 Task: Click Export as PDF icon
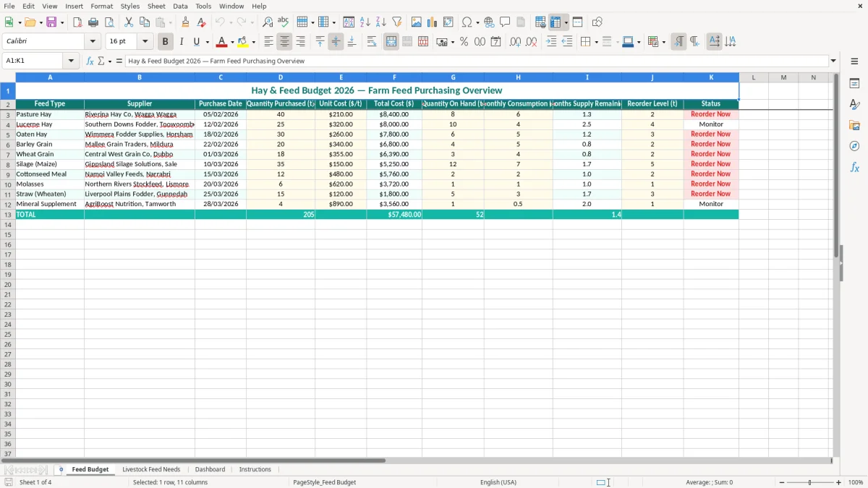[x=77, y=22]
